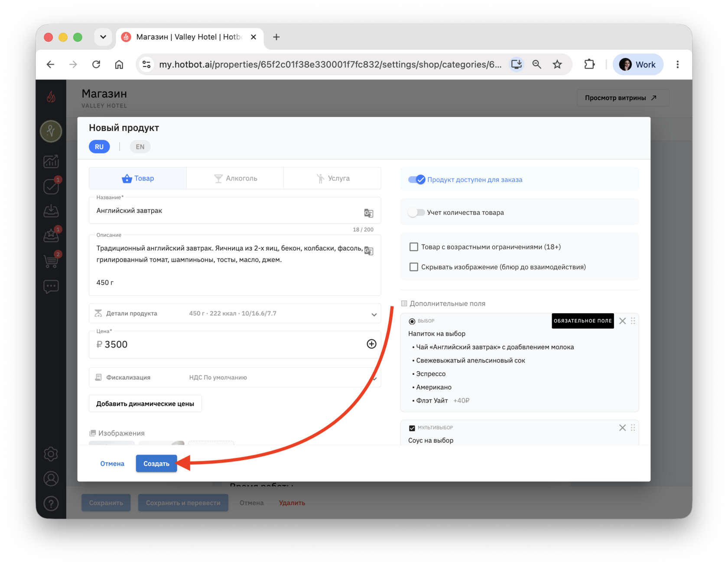Open the starred inbox sidebar icon
728x566 pixels.
[51, 236]
